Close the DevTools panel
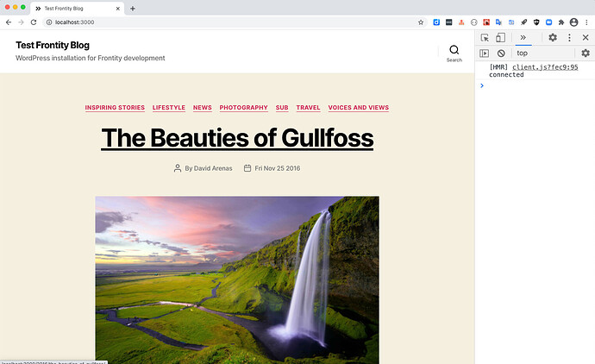The height and width of the screenshot is (364, 595). click(586, 38)
